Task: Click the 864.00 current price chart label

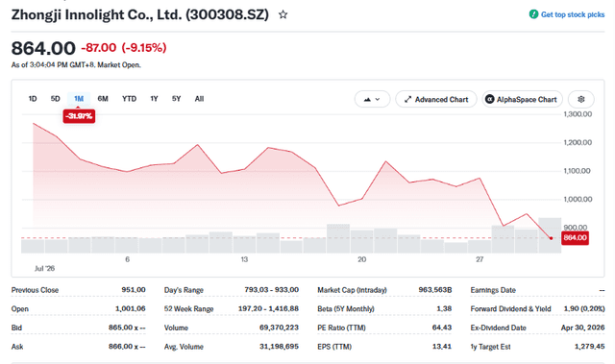Action: pos(575,238)
